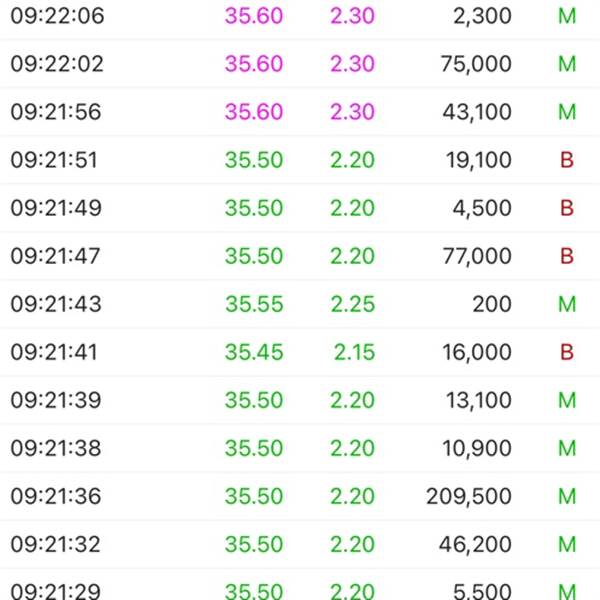Image resolution: width=600 pixels, height=600 pixels.
Task: Select the trade with volume 77,000
Action: (300, 256)
